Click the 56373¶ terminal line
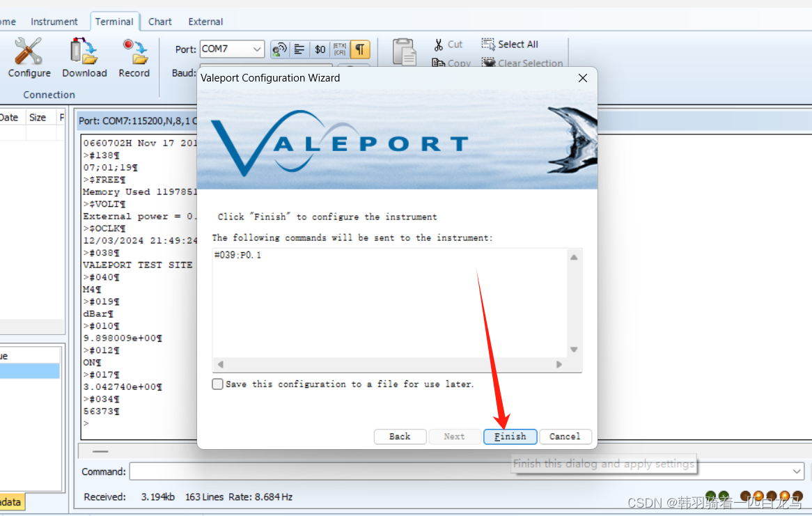 click(102, 411)
